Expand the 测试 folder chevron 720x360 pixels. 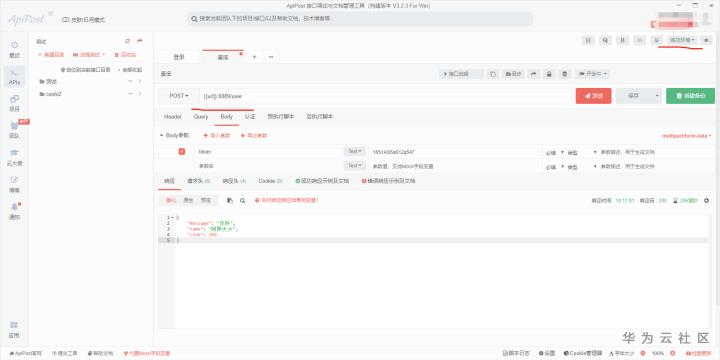tap(140, 81)
